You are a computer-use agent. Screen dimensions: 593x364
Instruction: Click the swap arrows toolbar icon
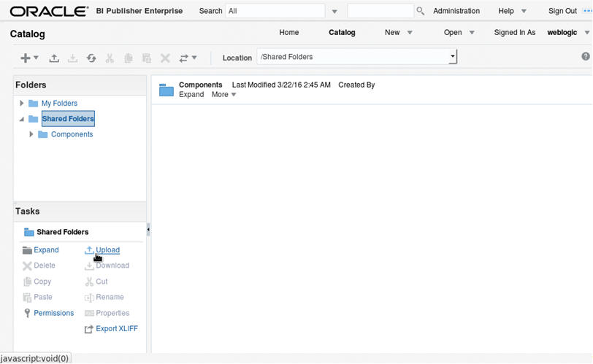[x=184, y=58]
